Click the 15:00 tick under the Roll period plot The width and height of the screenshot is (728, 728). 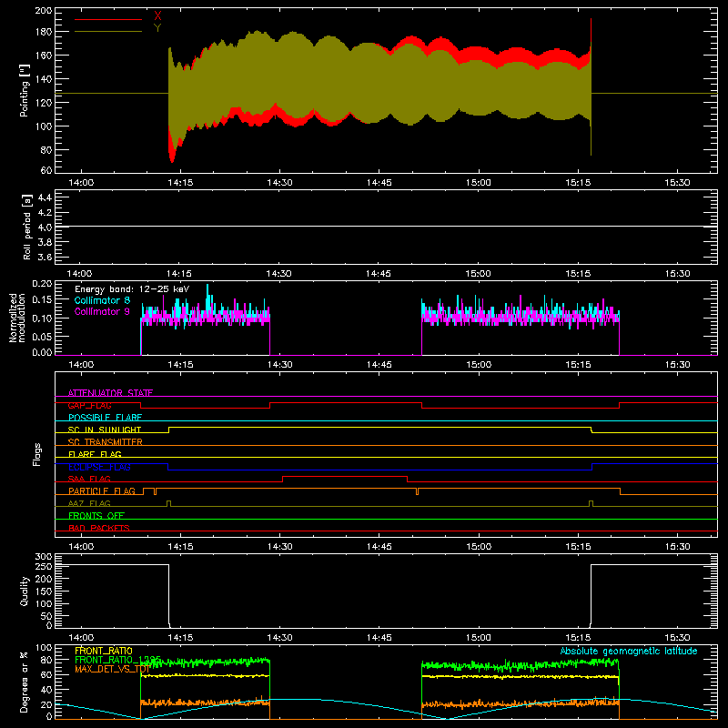point(478,274)
